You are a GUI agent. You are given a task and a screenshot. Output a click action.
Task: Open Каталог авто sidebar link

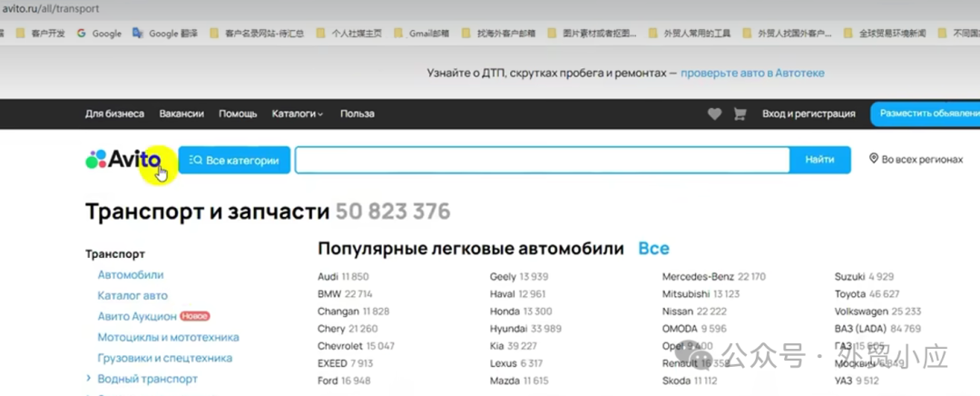point(132,295)
